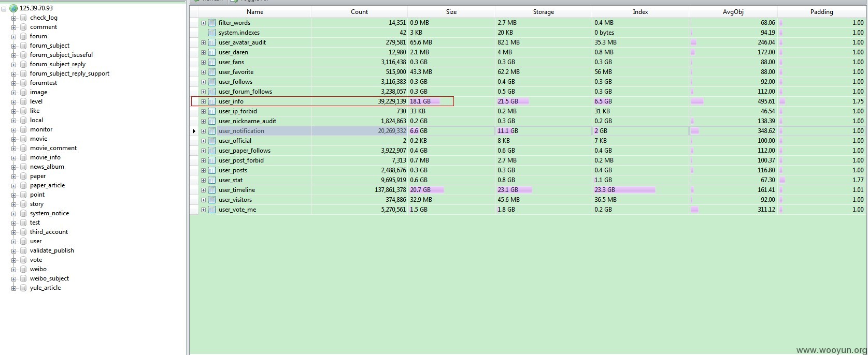Viewport: 868px width, 355px height.
Task: Click the database icon beside weibo
Action: pos(23,269)
